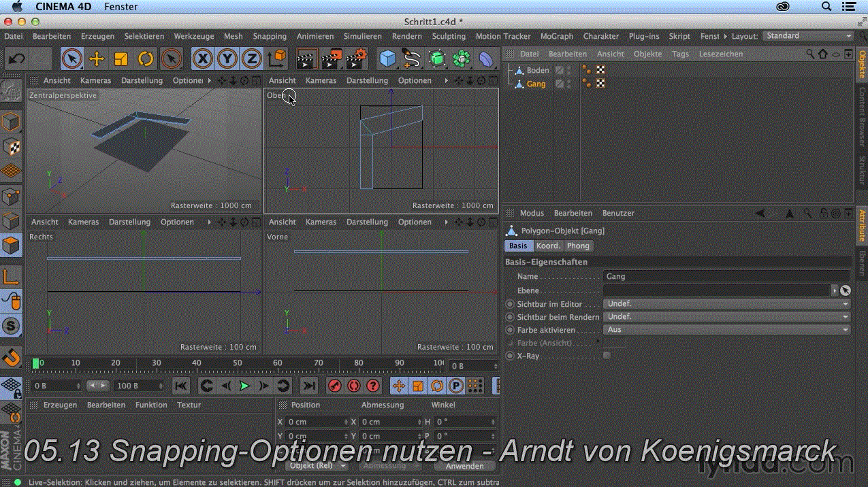868x487 pixels.
Task: Toggle Y axis lock
Action: tap(227, 59)
